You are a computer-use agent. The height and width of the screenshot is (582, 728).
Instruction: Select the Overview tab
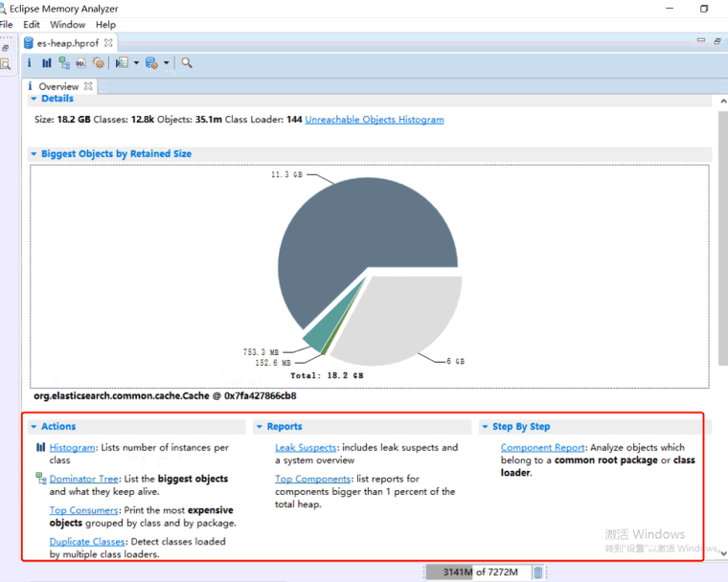click(x=58, y=86)
